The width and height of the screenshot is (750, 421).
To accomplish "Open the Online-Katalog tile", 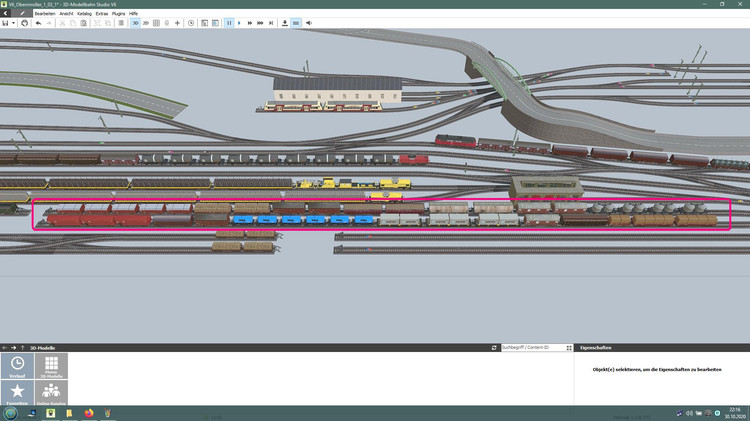I will [51, 393].
